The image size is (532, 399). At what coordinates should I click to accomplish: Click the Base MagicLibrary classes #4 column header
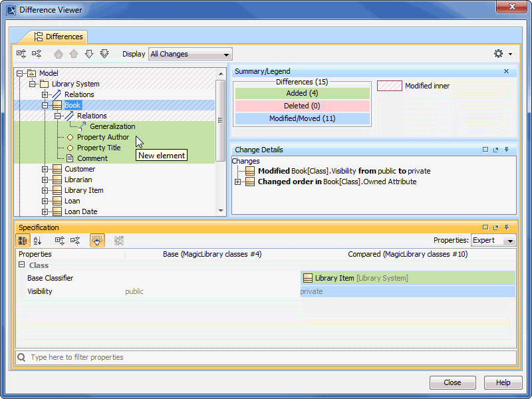212,254
